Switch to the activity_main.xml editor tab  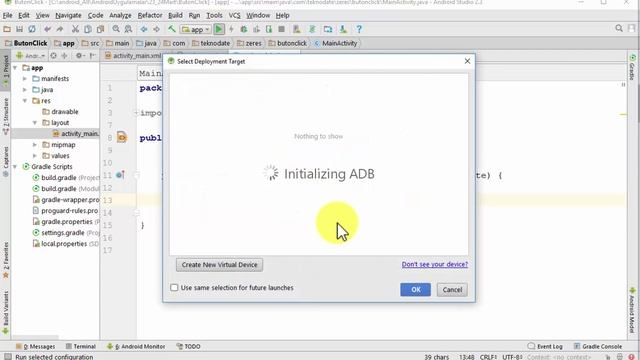click(133, 56)
